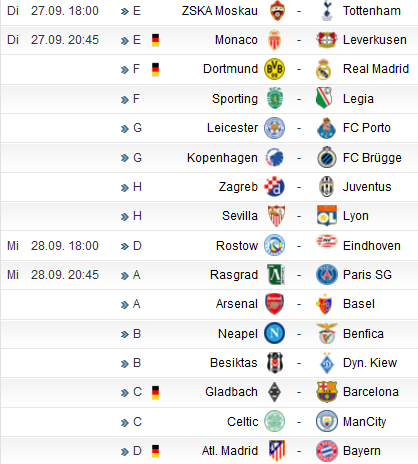
Task: Click the Tottenham cockerel logo
Action: tap(327, 11)
